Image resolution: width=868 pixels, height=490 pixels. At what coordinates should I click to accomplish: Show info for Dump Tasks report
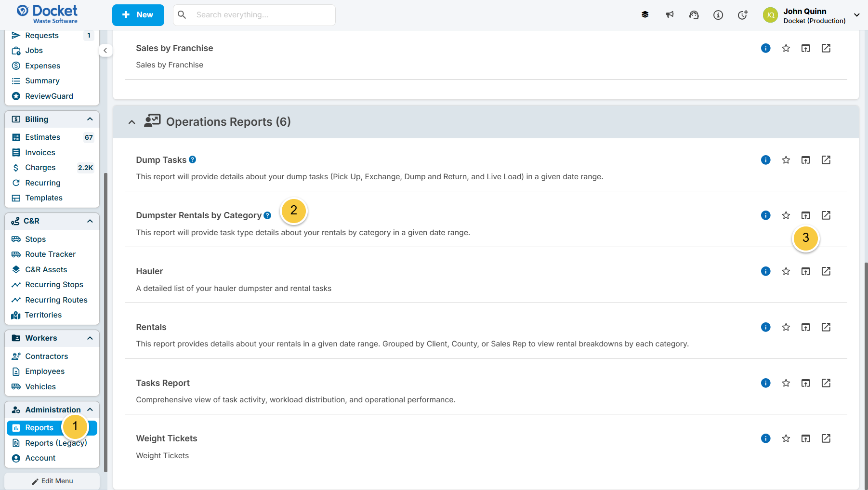point(766,160)
